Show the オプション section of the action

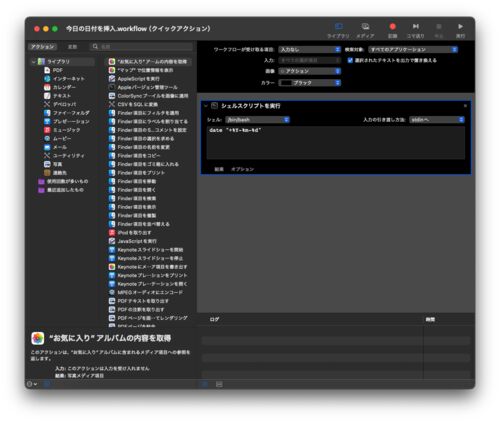[243, 169]
